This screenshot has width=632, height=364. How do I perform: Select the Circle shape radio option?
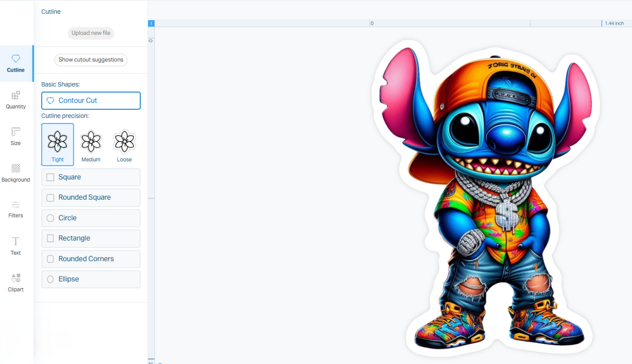(51, 218)
